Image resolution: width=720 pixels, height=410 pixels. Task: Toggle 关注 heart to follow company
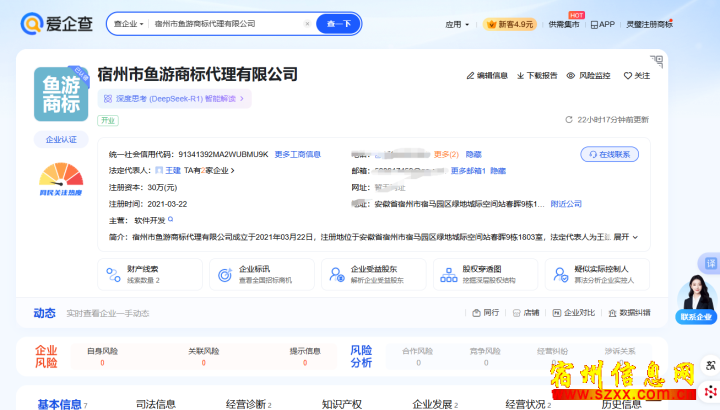coord(627,76)
